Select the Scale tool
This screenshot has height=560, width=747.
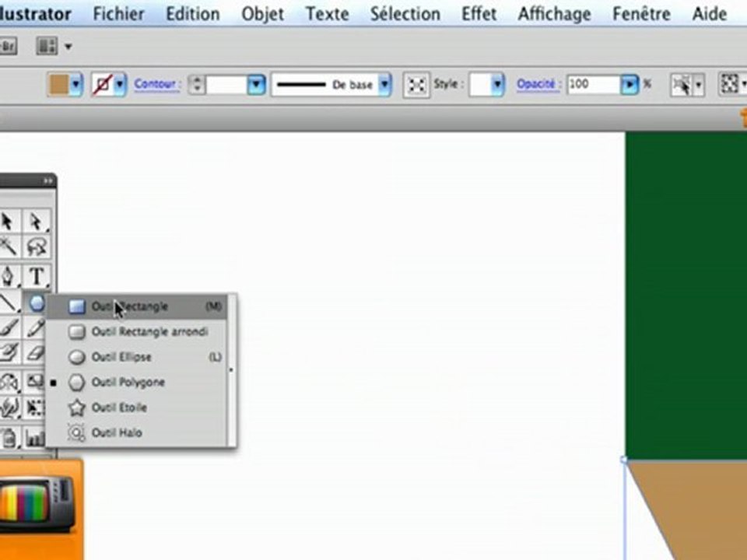click(35, 382)
